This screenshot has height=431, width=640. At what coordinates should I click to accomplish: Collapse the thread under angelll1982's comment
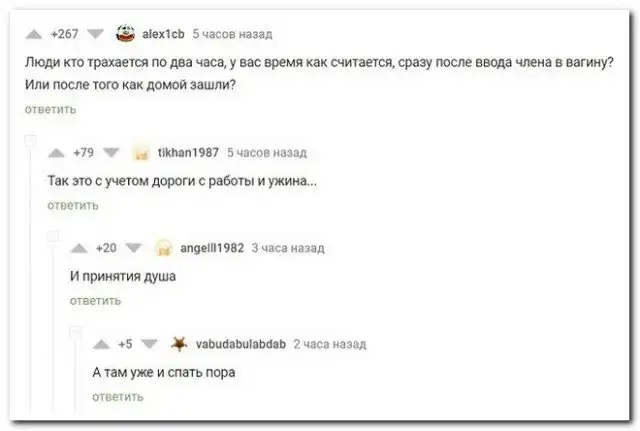pyautogui.click(x=76, y=331)
